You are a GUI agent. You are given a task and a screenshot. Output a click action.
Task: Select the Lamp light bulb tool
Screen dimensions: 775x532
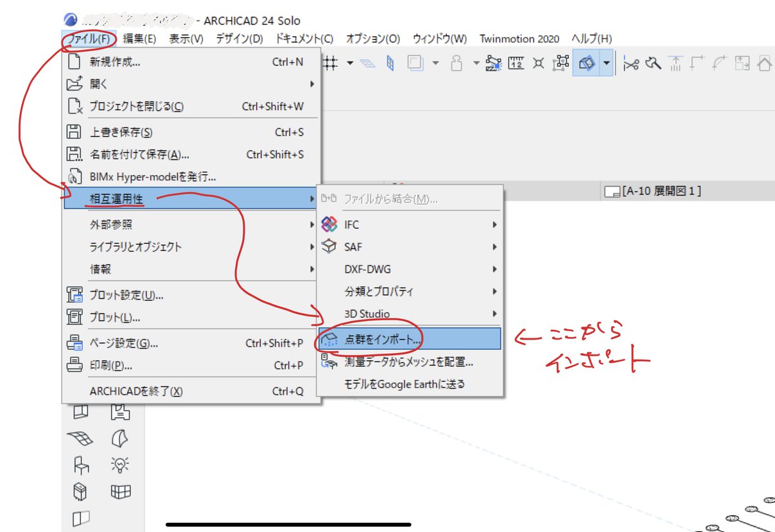click(120, 464)
